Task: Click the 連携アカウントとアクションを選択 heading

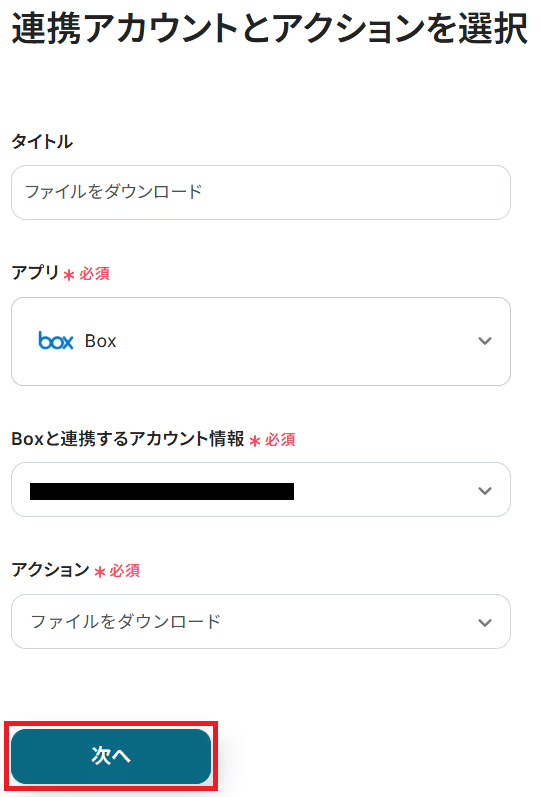Action: [x=269, y=28]
